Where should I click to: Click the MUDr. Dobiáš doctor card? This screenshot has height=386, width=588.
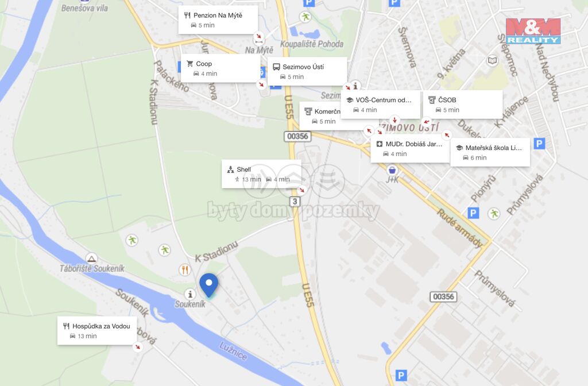point(410,149)
